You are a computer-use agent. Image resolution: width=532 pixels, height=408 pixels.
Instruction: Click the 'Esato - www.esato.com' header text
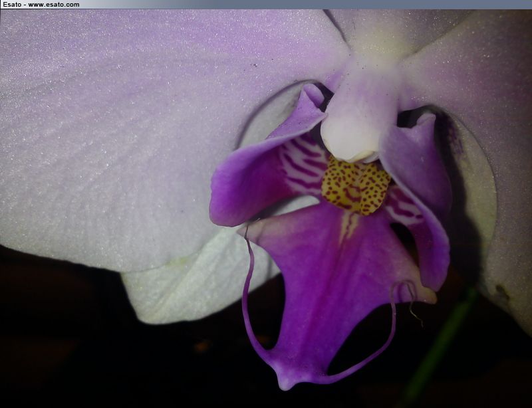[x=41, y=5]
